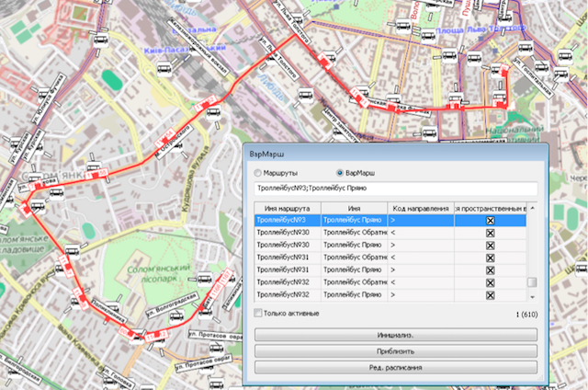The width and height of the screenshot is (588, 390).
Task: Click the route list scrollbar down arrow
Action: 531,296
